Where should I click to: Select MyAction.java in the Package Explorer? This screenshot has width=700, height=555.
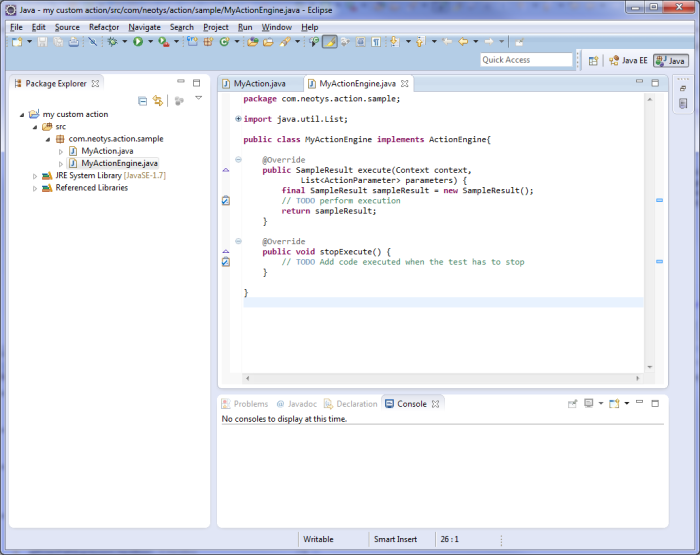(x=107, y=151)
